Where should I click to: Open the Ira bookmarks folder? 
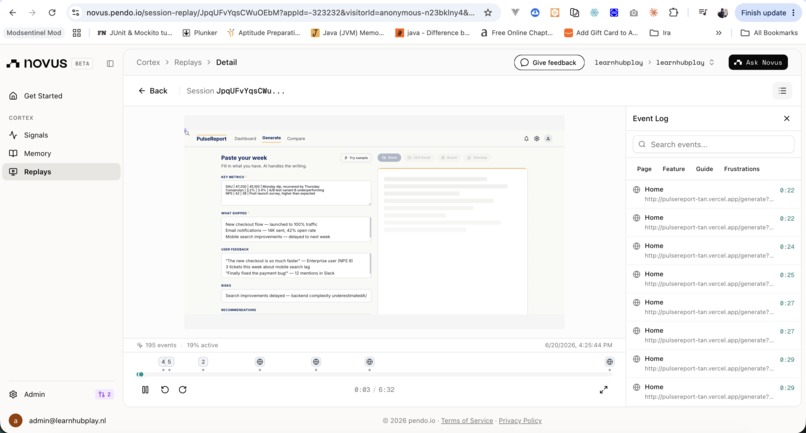click(x=661, y=32)
